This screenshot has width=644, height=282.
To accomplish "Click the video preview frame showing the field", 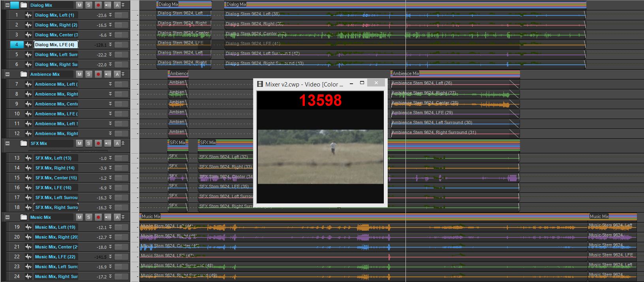I will 320,156.
